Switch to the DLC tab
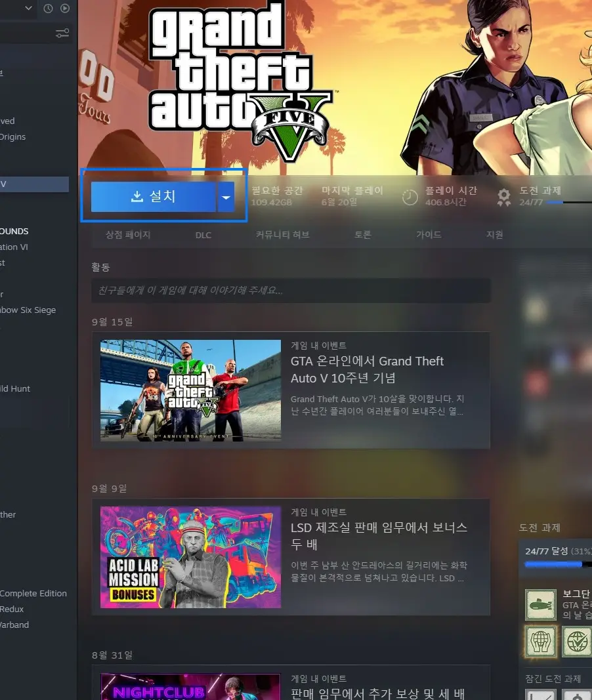 [203, 234]
